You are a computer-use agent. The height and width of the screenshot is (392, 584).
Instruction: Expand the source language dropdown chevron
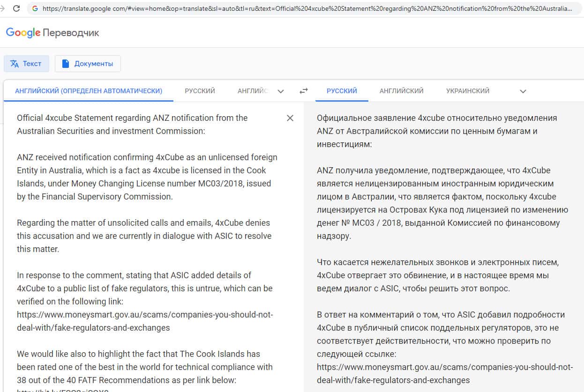[281, 91]
